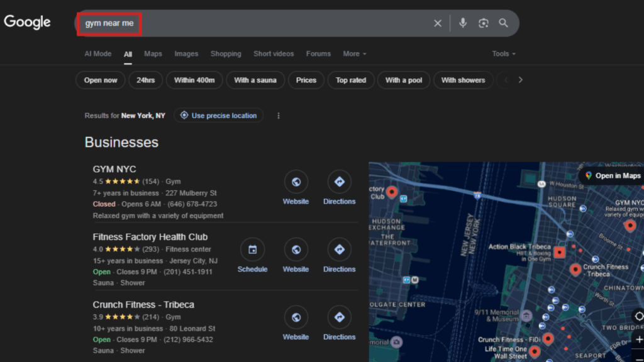Open search by image camera icon

click(x=484, y=23)
